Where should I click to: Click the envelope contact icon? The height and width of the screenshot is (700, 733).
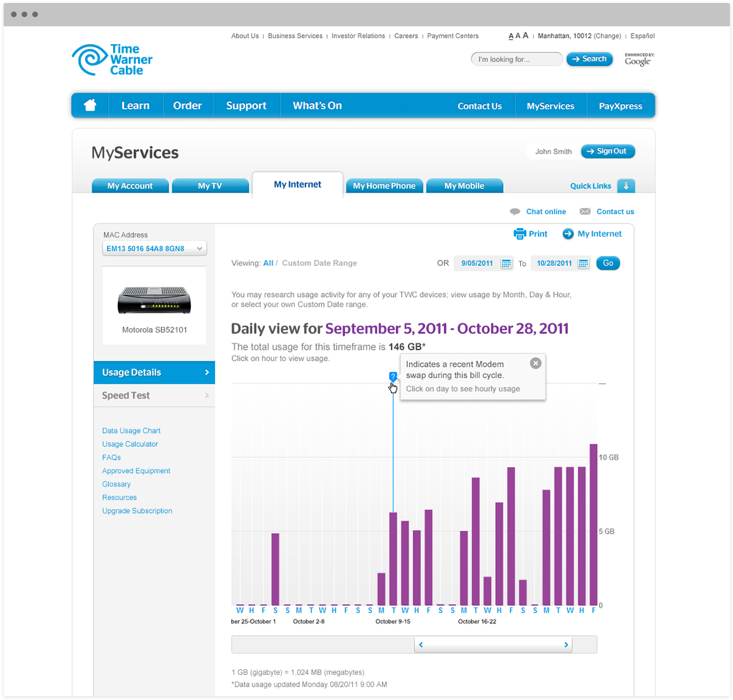[x=585, y=212]
